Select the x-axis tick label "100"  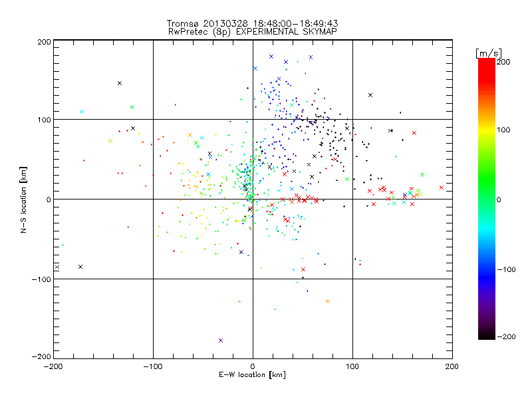(x=352, y=366)
